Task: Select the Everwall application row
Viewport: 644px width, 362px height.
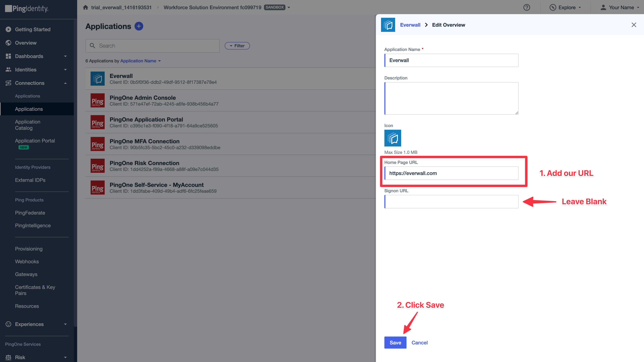Action: [x=230, y=79]
